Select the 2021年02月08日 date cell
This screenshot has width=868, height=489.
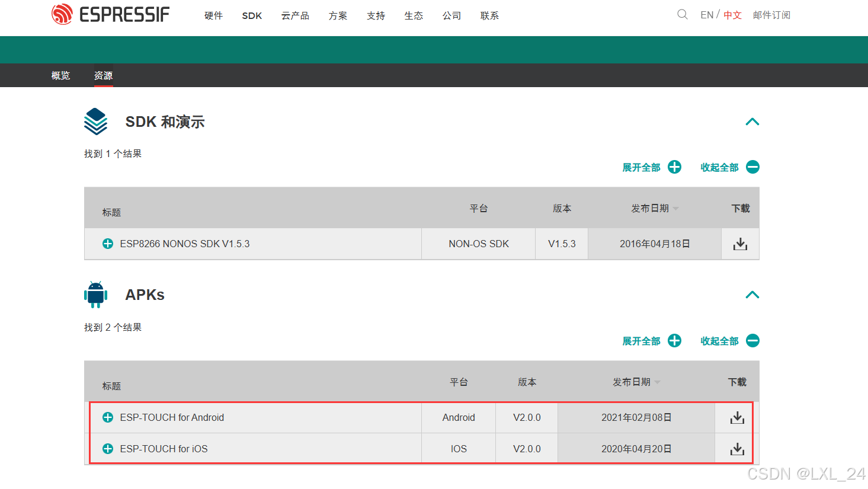tap(636, 417)
